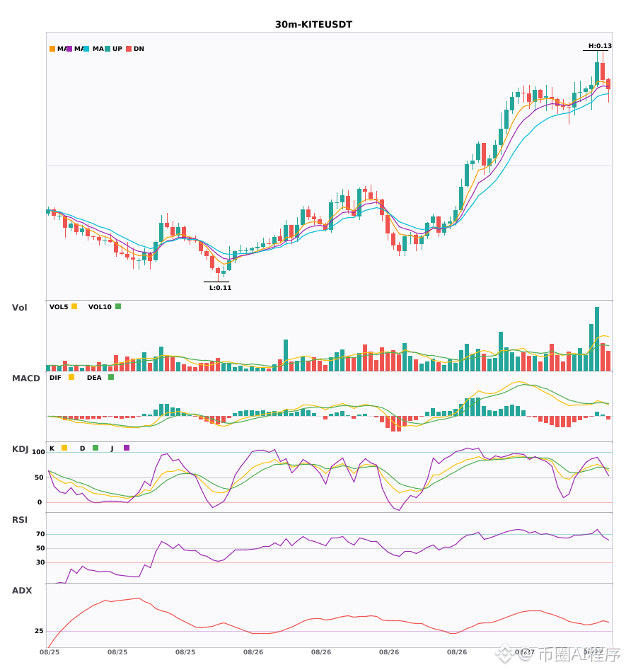This screenshot has width=626, height=672.
Task: Click the purple MA legend swatch
Action: 69,49
